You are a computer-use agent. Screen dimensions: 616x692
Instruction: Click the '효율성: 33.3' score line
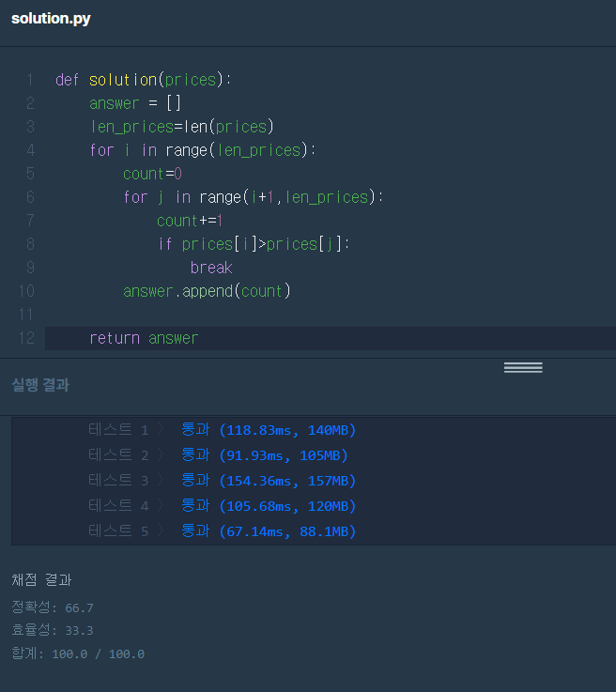53,630
